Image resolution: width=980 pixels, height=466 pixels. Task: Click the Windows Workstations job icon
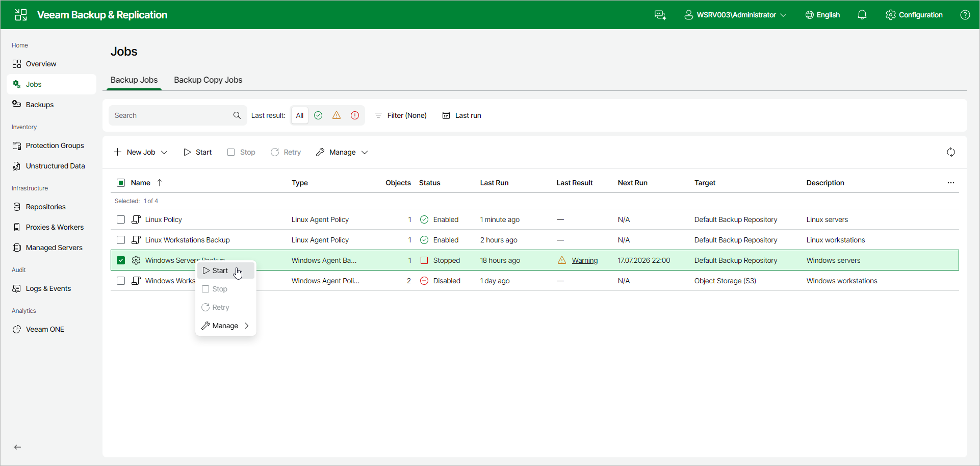tap(136, 281)
